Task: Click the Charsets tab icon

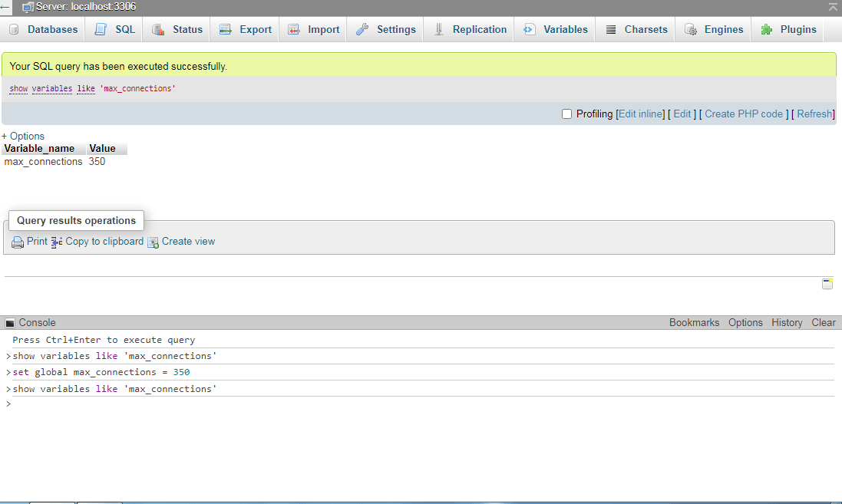Action: (610, 29)
